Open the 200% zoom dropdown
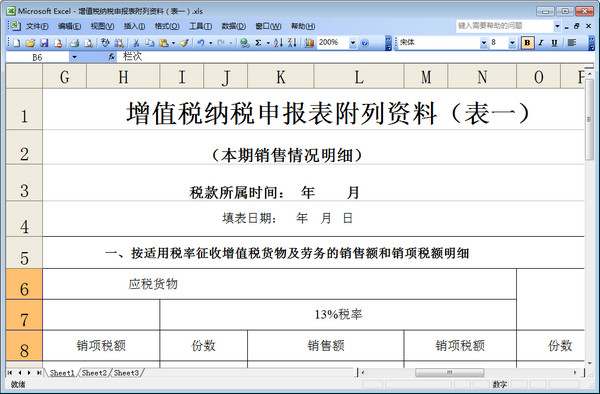This screenshot has height=394, width=600. click(x=353, y=43)
